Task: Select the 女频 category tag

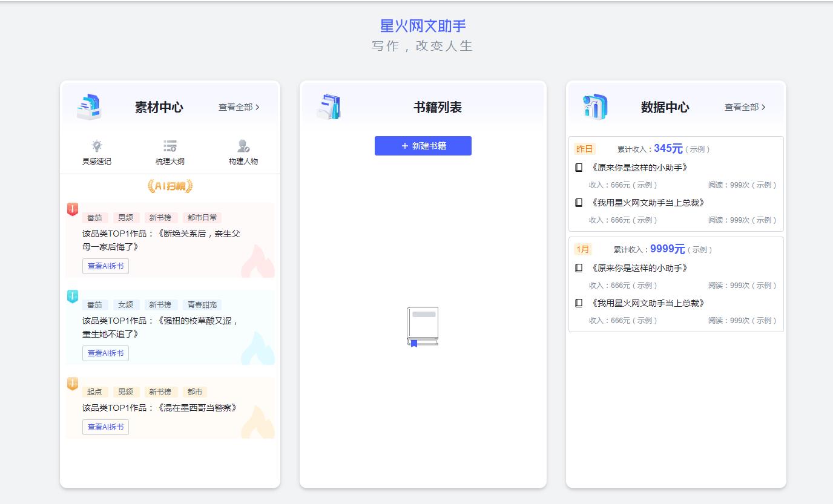Action: click(x=126, y=304)
